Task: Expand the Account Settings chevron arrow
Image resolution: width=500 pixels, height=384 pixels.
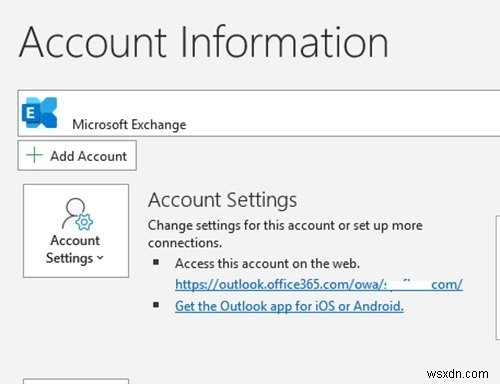Action: pos(100,258)
